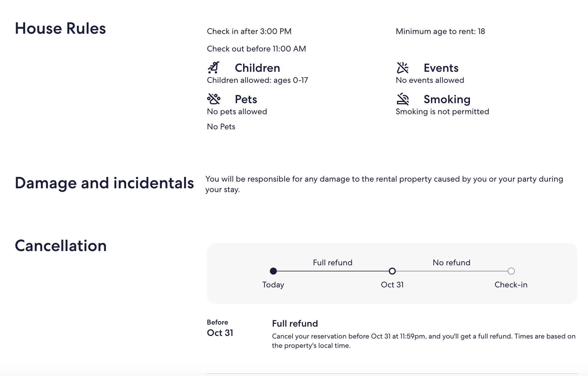Click the 'Before Oct 31' label

point(220,328)
